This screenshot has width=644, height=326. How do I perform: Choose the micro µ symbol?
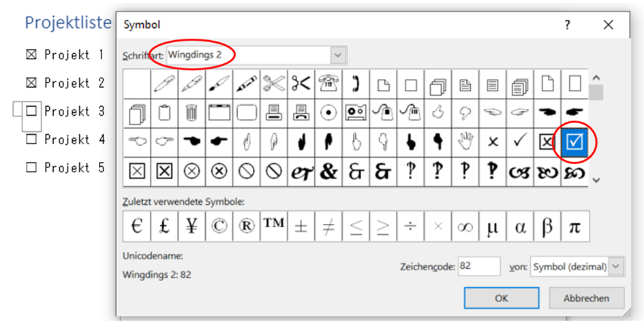493,227
